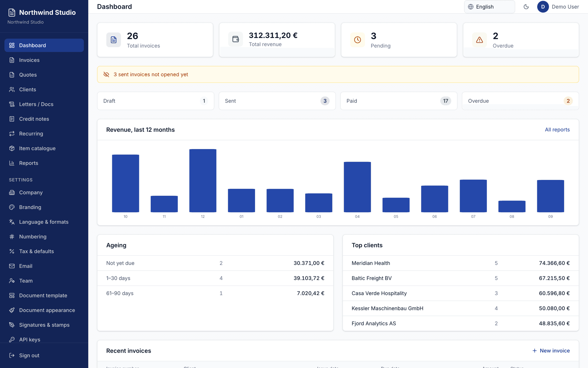Click the New invoice link

(x=551, y=351)
